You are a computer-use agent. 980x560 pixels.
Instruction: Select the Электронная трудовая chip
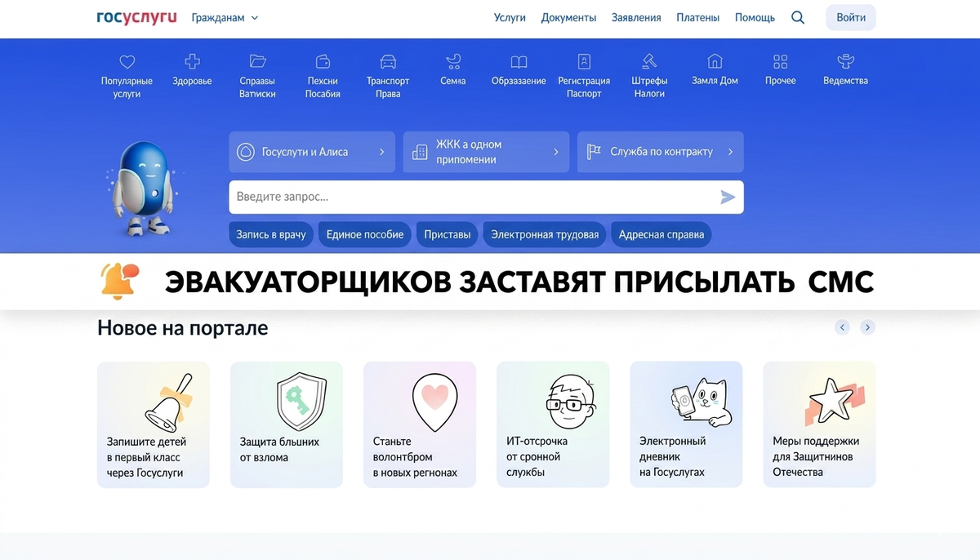(x=545, y=234)
